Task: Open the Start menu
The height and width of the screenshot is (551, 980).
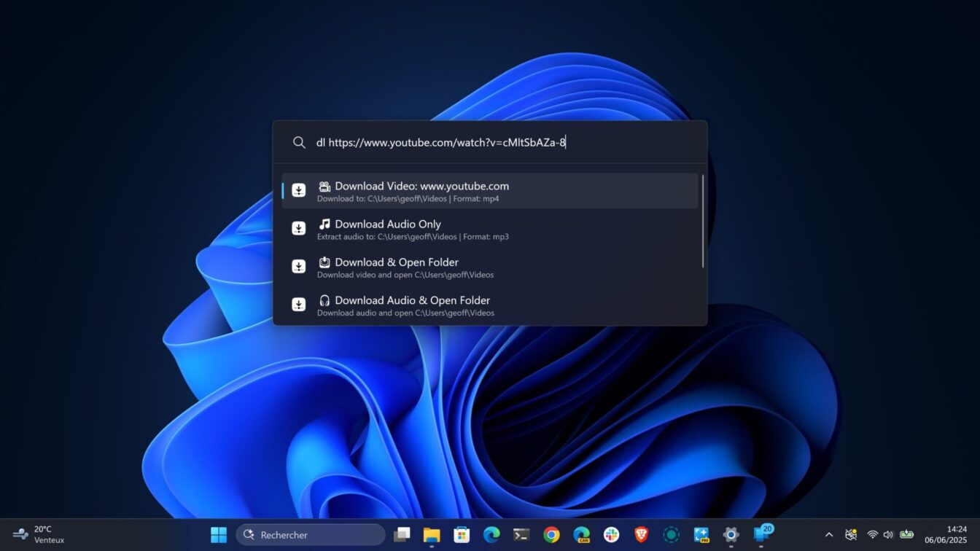Action: coord(217,534)
